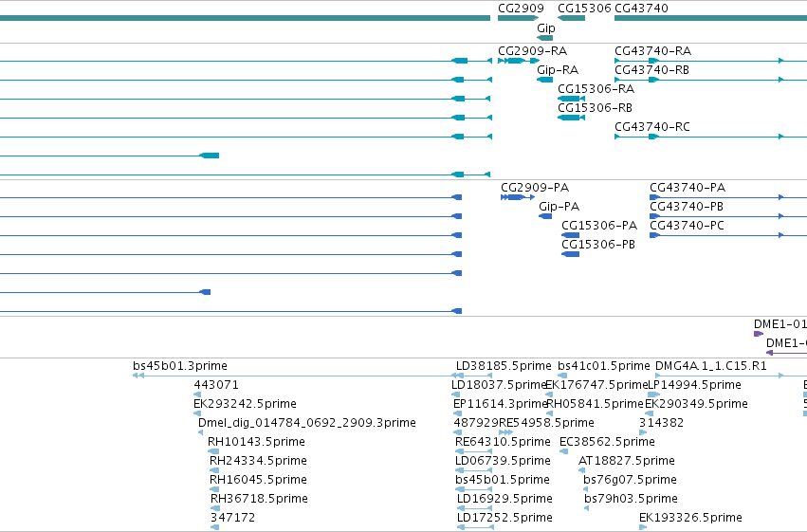Screen dimensions: 807x532
Task: Select transcript CG43740-RC
Action: (x=652, y=127)
